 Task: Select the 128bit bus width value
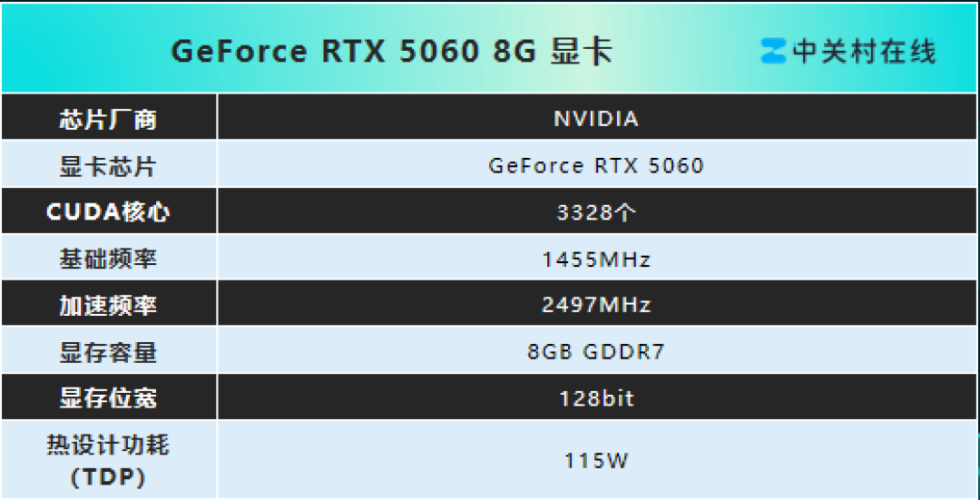click(596, 398)
